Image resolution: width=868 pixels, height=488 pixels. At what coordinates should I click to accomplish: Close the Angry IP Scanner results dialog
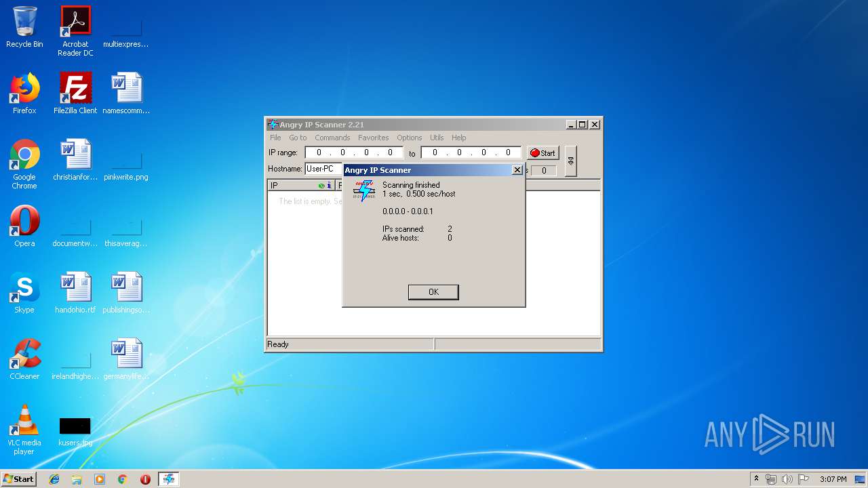(517, 170)
